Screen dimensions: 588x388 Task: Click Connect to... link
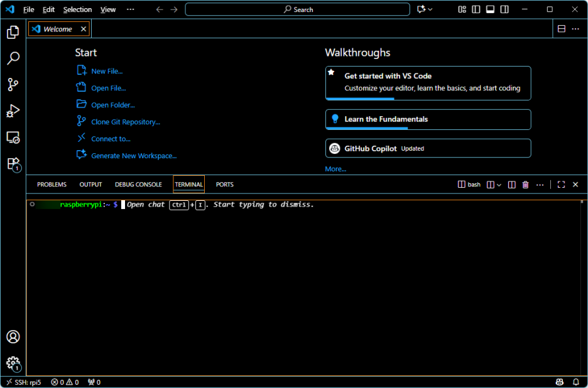coord(111,139)
